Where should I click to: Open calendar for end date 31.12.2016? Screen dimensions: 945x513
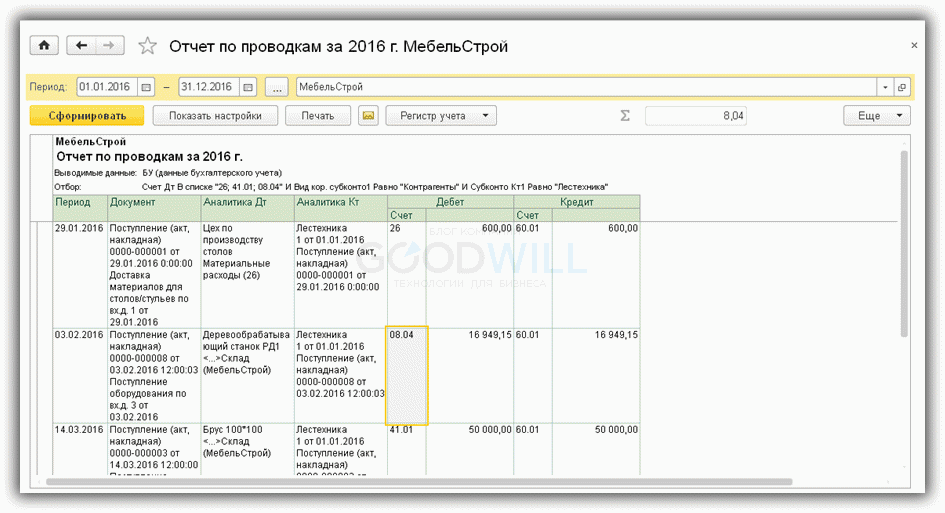pyautogui.click(x=249, y=87)
